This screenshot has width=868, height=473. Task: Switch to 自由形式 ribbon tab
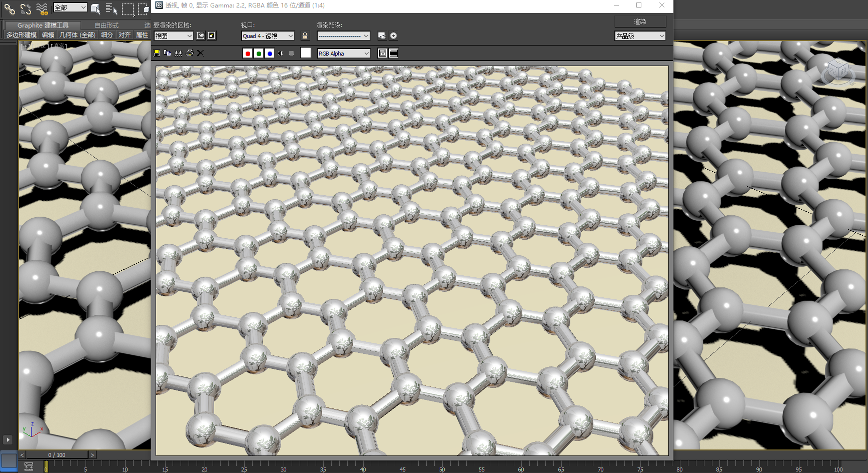pos(107,25)
